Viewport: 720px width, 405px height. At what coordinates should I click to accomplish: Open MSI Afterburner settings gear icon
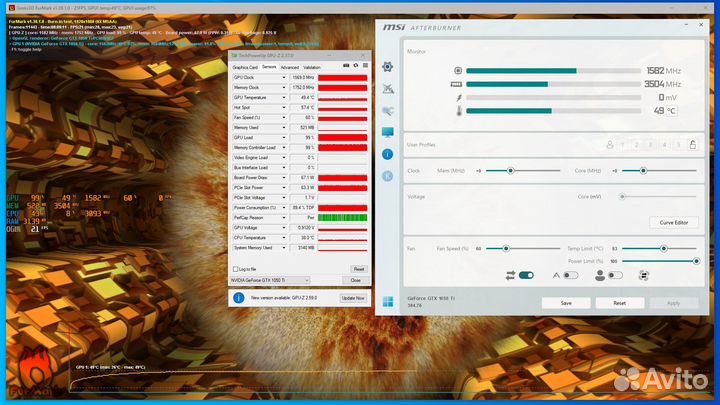coord(388,66)
